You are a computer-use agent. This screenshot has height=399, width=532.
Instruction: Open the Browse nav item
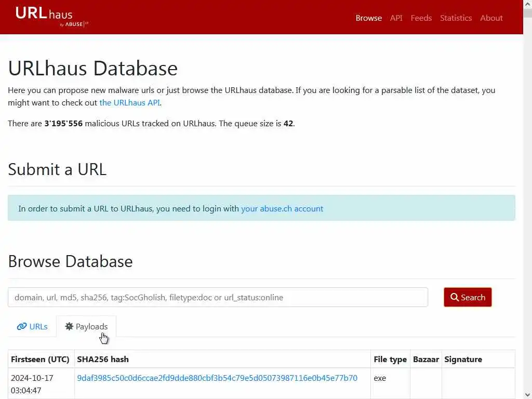pos(368,18)
